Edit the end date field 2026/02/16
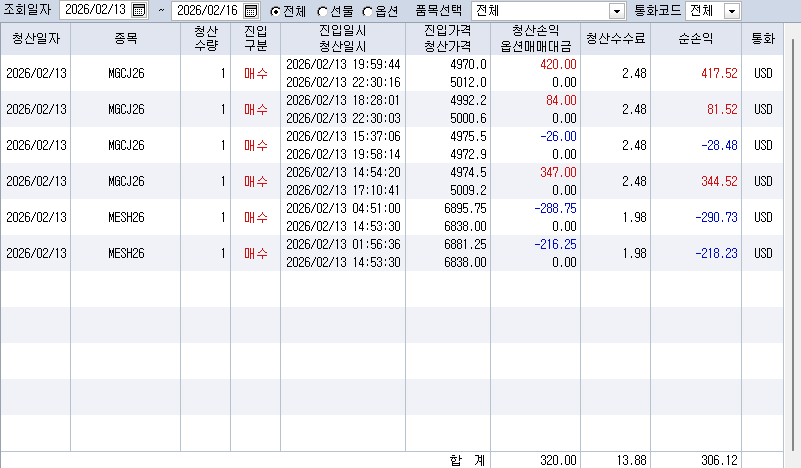 (x=207, y=10)
